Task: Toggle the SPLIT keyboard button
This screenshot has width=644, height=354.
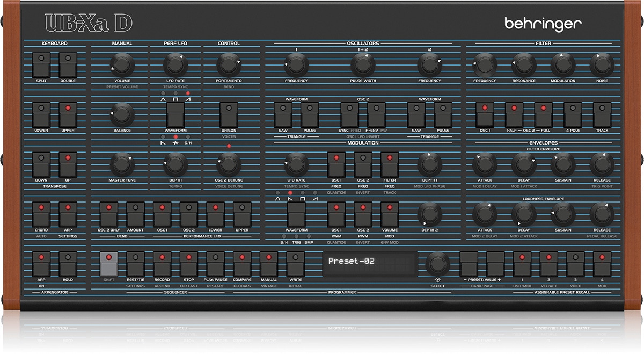Action: tap(41, 64)
